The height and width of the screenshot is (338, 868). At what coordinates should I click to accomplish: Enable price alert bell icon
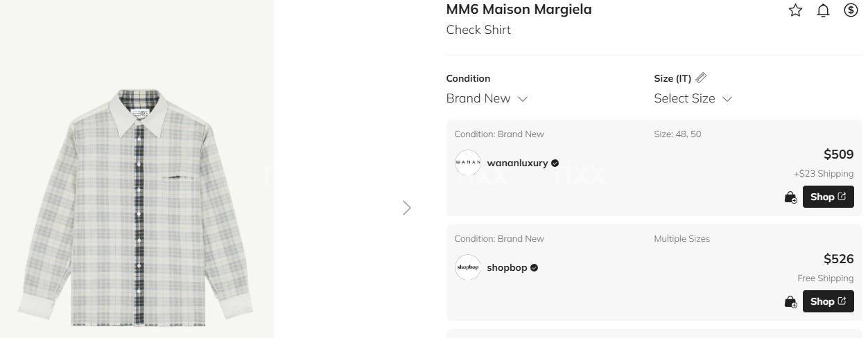click(x=823, y=10)
